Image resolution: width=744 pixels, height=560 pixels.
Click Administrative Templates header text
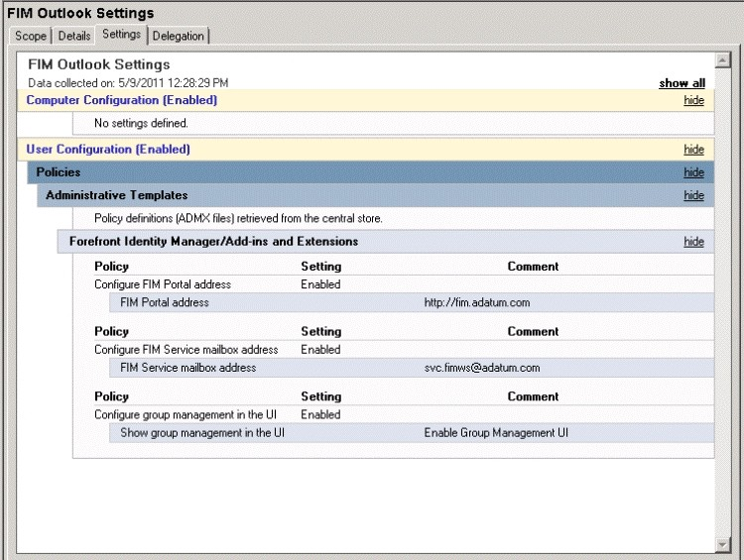pyautogui.click(x=117, y=195)
